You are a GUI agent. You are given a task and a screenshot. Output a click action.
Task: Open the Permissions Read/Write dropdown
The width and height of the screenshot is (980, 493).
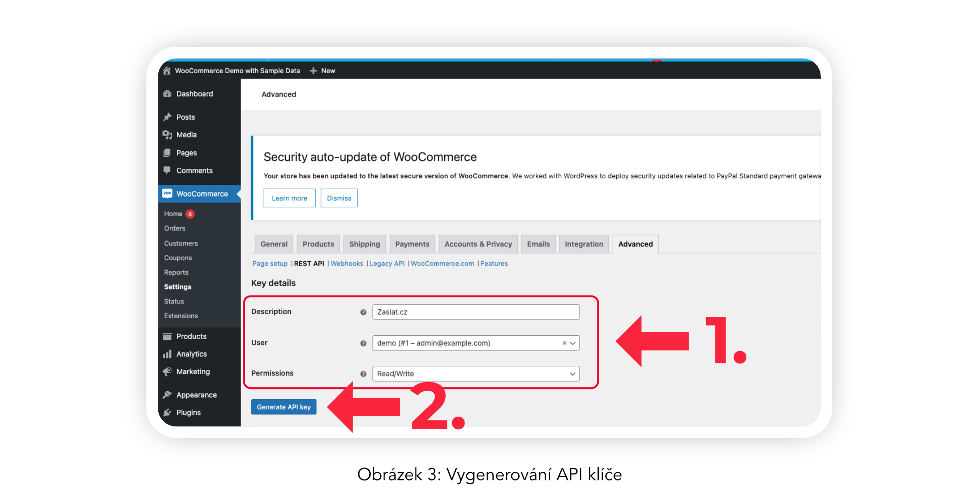coord(476,374)
